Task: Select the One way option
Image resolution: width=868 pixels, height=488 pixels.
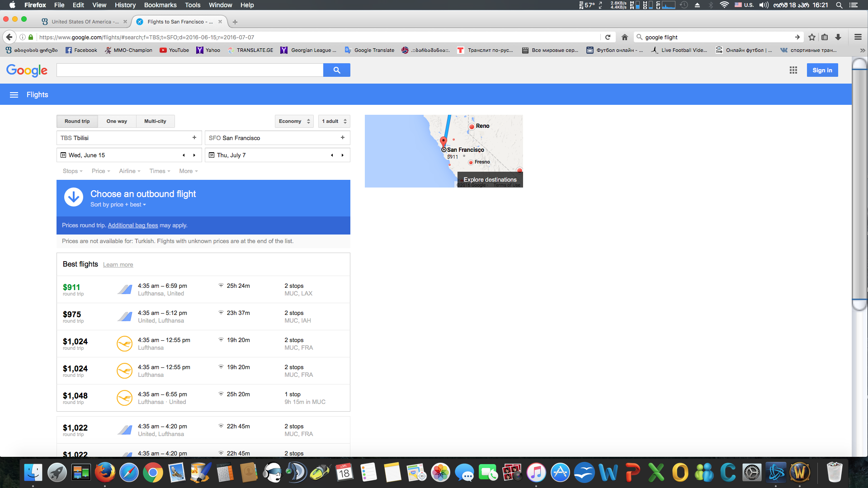Action: coord(117,121)
